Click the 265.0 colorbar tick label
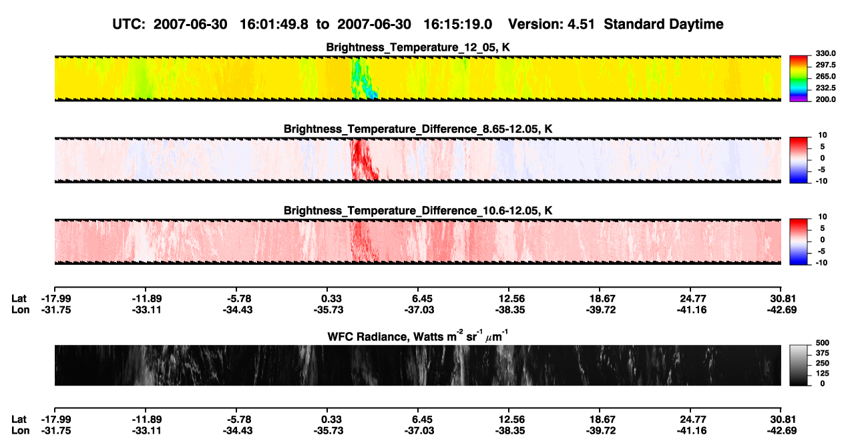868x445 pixels. point(825,77)
